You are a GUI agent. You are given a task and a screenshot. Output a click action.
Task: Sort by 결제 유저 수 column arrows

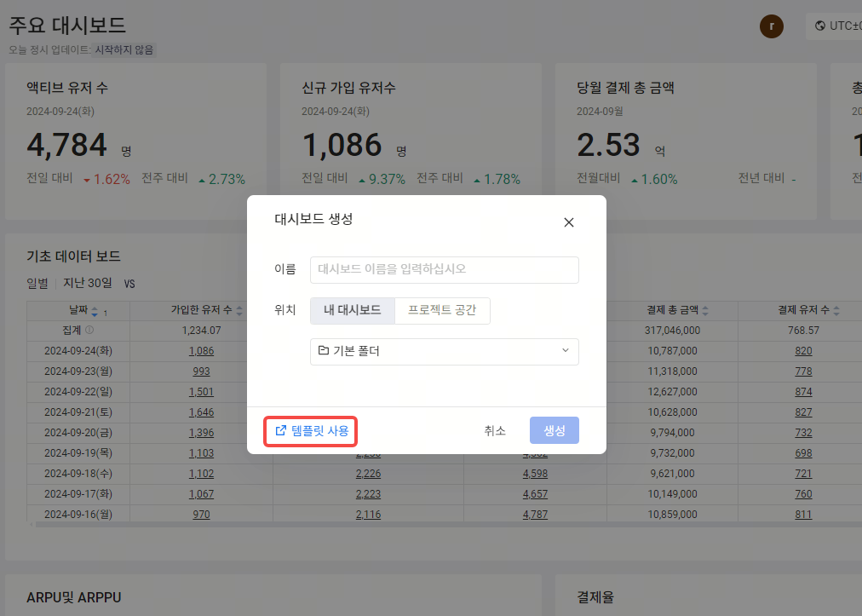coord(836,311)
